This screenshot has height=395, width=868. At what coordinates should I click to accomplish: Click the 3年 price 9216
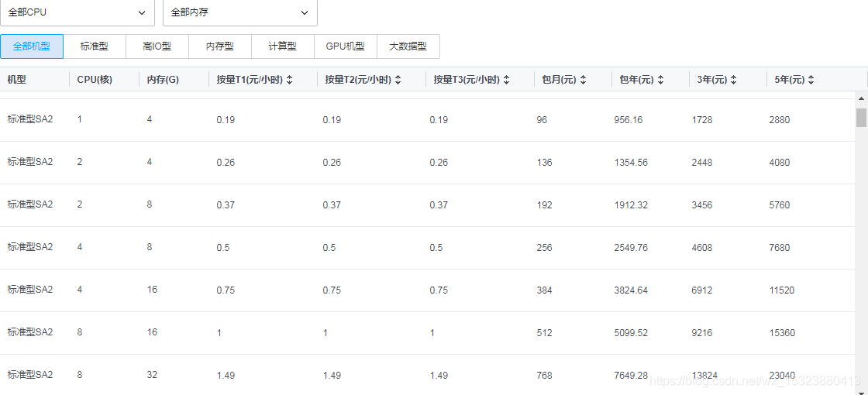coord(702,332)
